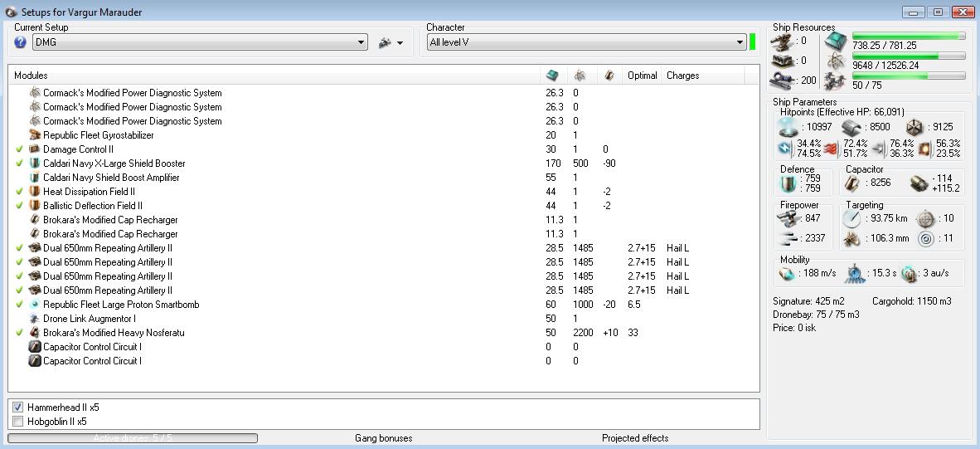Viewport: 980px width, 449px height.
Task: Click the CPU usage bar 738.25 / 781.25
Action: (909, 37)
